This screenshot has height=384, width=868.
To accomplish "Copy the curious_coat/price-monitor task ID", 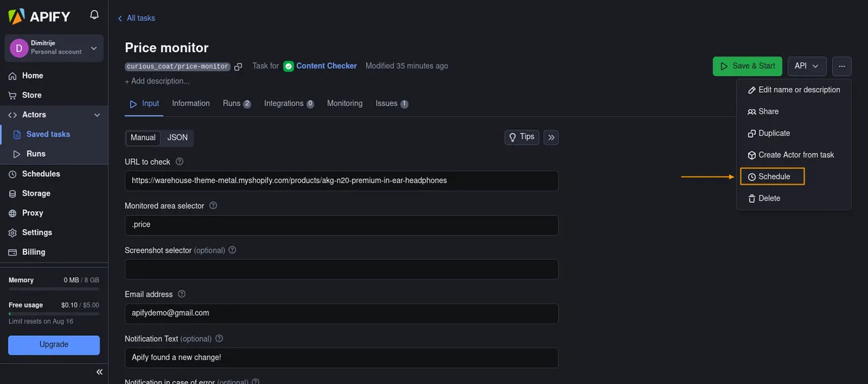I will tap(238, 66).
